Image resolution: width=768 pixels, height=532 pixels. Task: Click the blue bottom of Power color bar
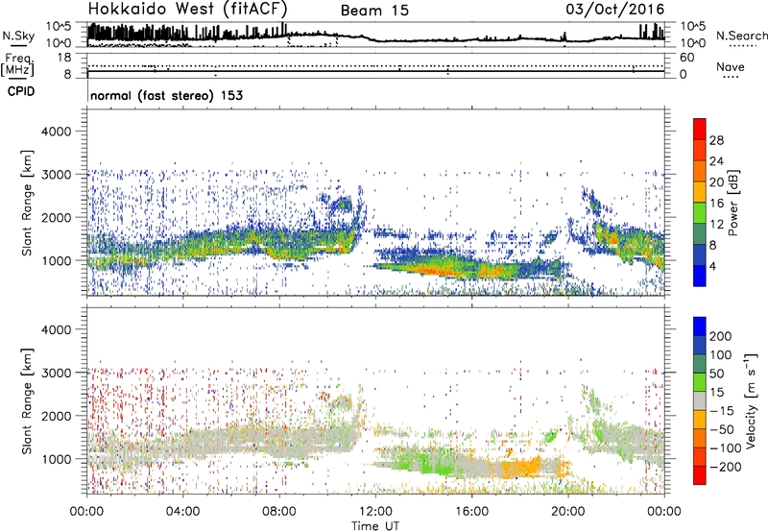coord(700,276)
